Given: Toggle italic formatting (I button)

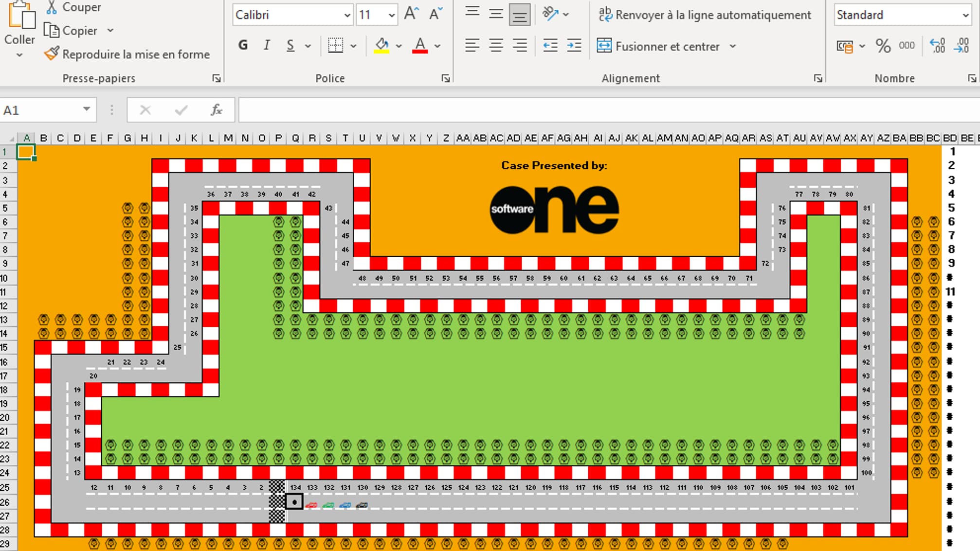Looking at the screenshot, I should 267,46.
